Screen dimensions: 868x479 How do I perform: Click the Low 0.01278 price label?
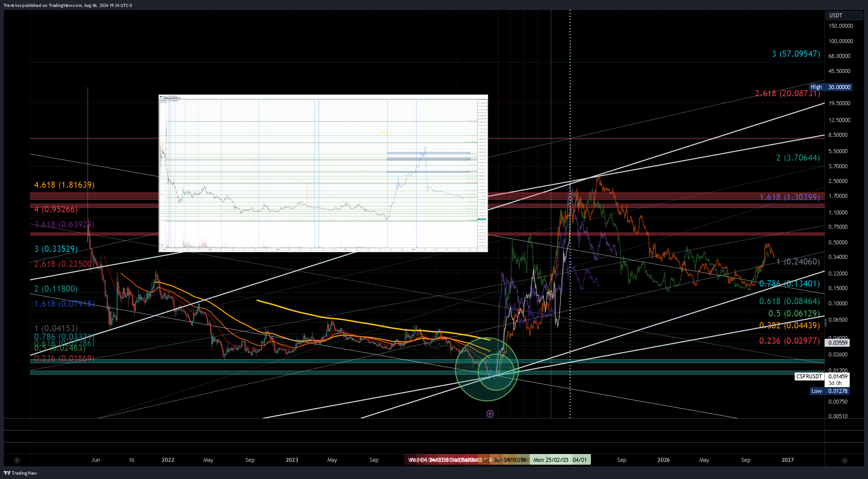(829, 391)
